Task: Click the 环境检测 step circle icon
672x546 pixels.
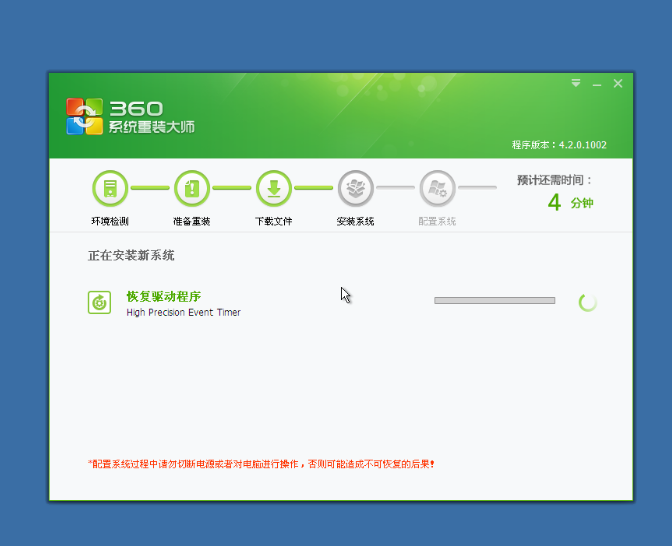Action: (110, 187)
